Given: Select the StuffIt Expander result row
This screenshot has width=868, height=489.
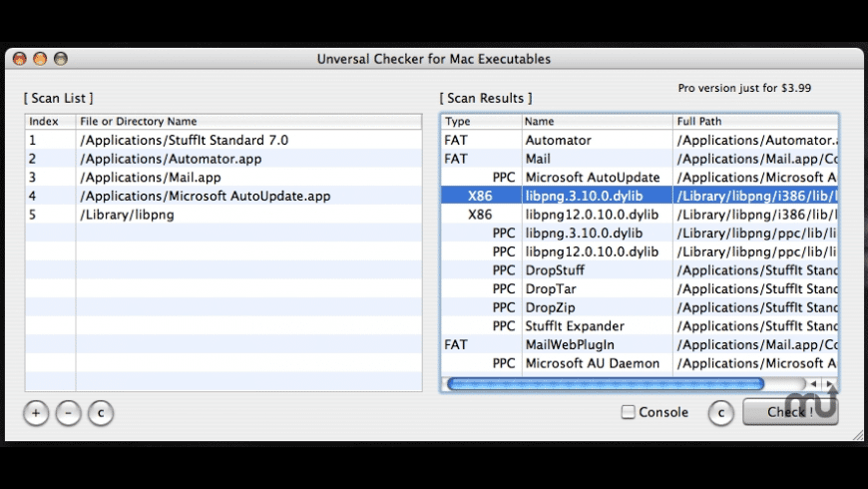Looking at the screenshot, I should point(640,325).
